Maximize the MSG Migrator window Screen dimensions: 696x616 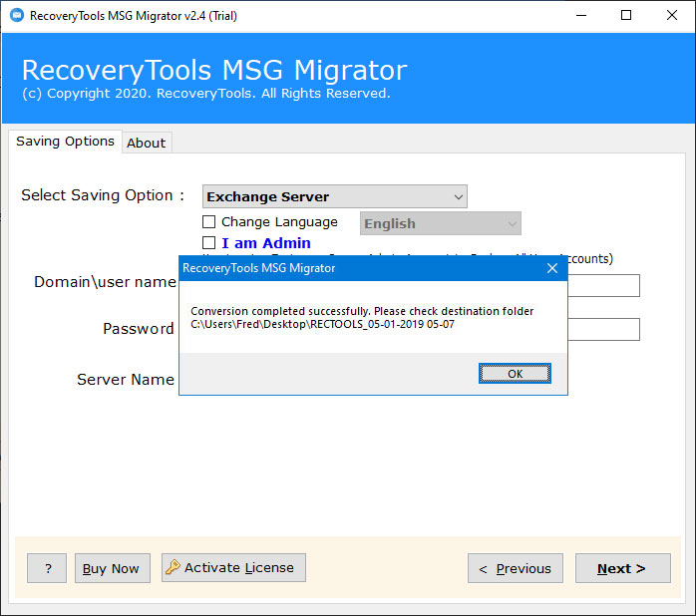(626, 16)
